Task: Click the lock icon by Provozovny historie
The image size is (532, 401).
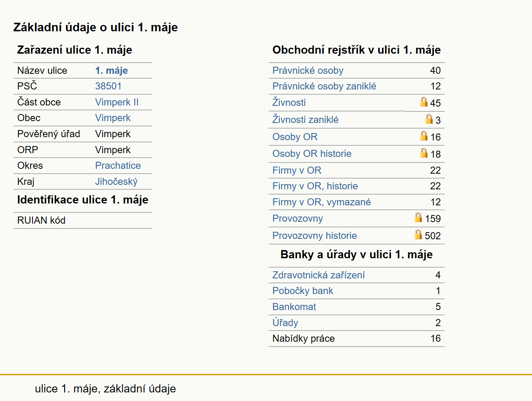Action: coord(418,234)
